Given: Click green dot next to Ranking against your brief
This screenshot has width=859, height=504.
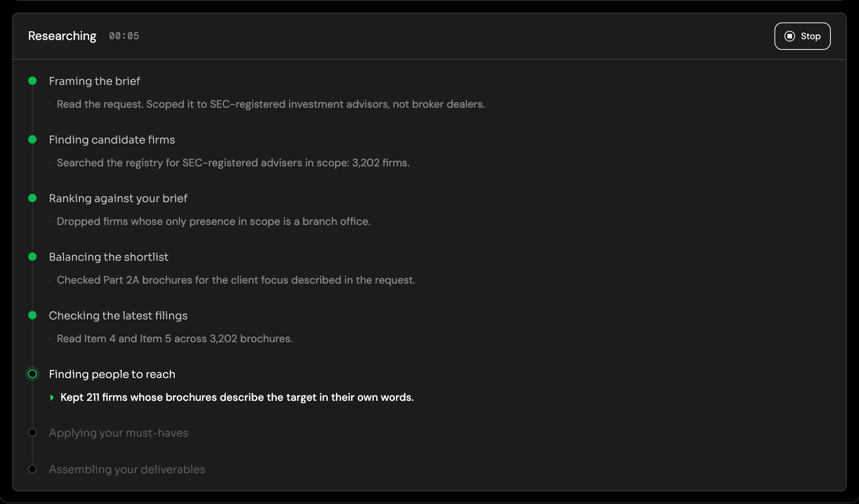Looking at the screenshot, I should pos(32,198).
